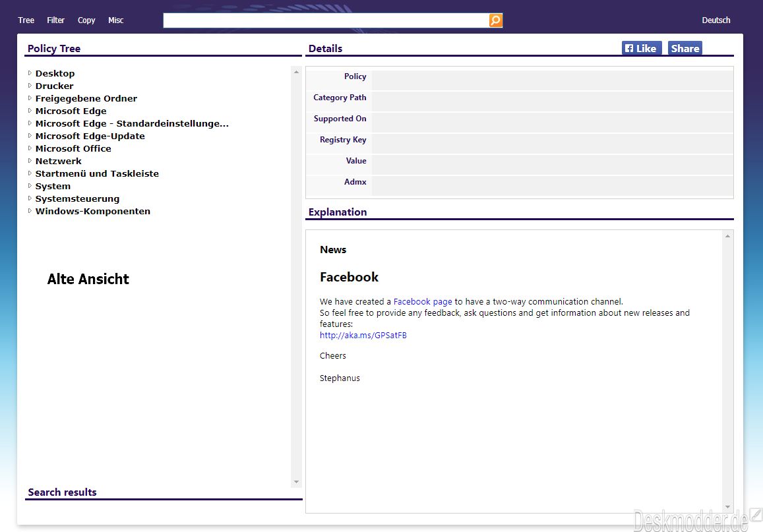Open the http://aka.ms/GPSatFB link
763x532 pixels.
tap(363, 335)
